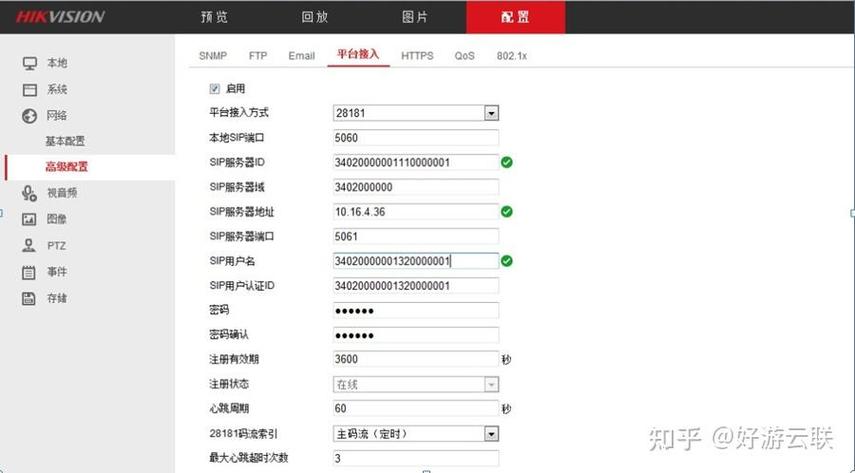Select 网络 in the sidebar

[57, 116]
